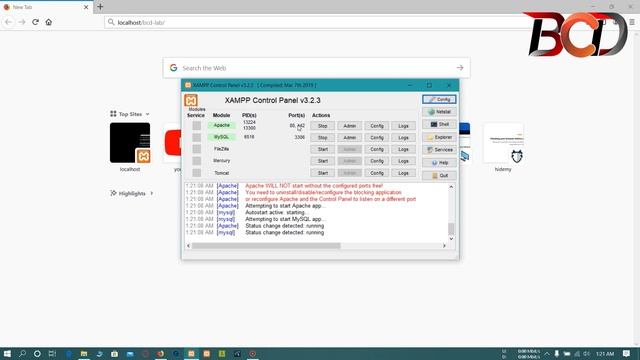Start the Tomcat module
This screenshot has width=640, height=360.
322,173
